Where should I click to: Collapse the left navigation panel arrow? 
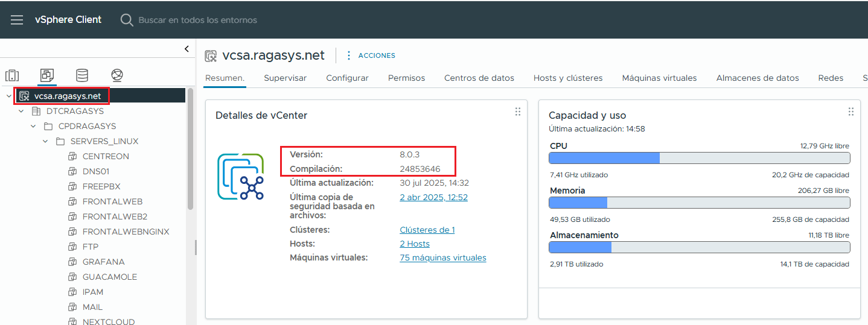coord(187,49)
